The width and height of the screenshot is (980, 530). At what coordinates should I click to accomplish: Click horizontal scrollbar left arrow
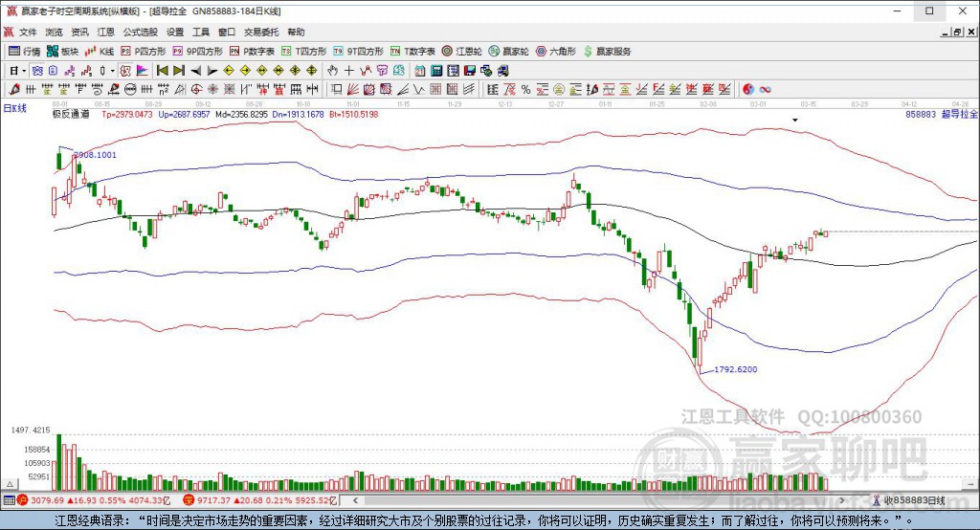click(355, 500)
